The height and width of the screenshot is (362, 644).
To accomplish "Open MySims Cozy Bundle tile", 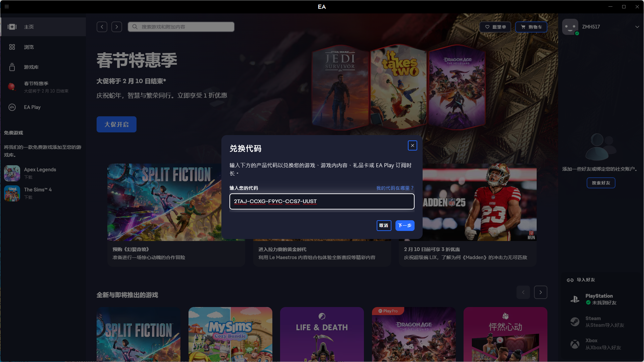I will pyautogui.click(x=230, y=334).
